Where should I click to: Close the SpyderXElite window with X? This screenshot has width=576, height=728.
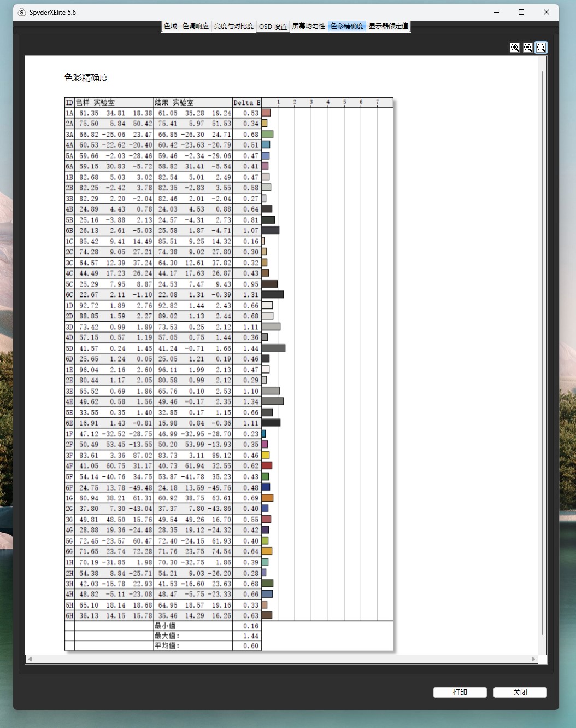[x=546, y=12]
